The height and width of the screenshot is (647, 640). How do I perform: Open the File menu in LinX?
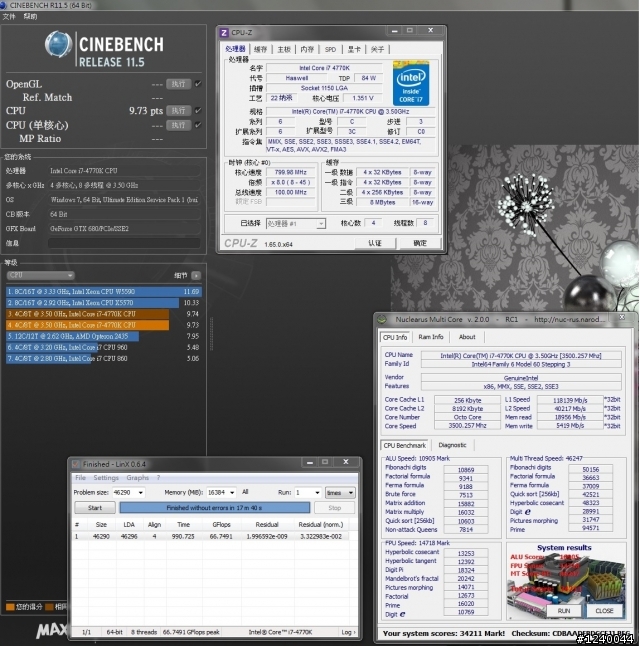point(80,478)
